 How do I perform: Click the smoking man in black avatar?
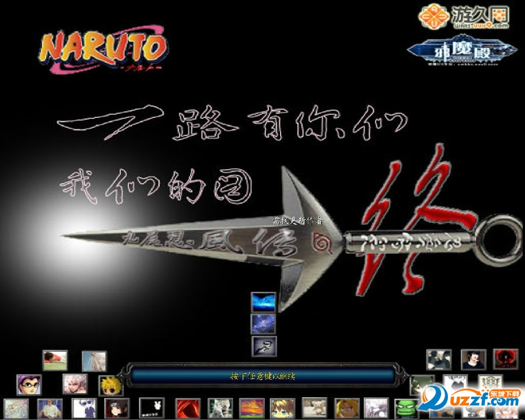(474, 359)
